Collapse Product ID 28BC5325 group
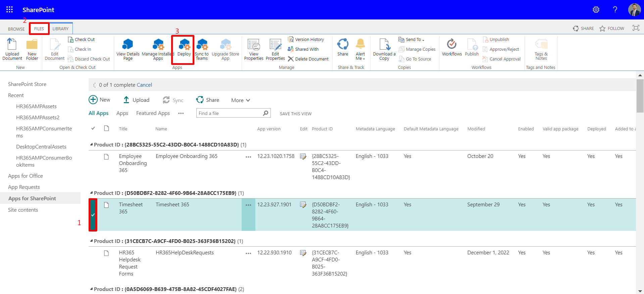The height and width of the screenshot is (294, 644). point(91,144)
